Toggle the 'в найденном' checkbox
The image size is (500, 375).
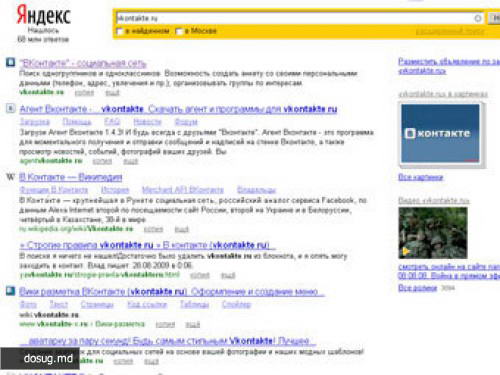coord(119,31)
